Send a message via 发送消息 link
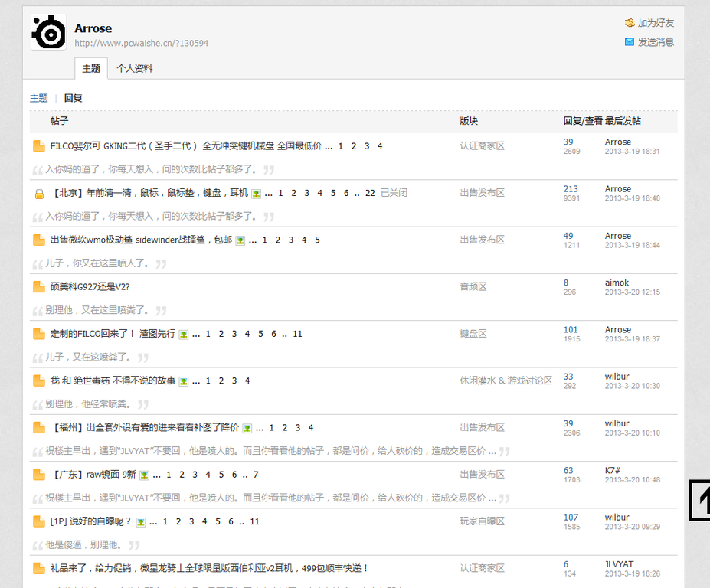The height and width of the screenshot is (588, 710). 656,42
